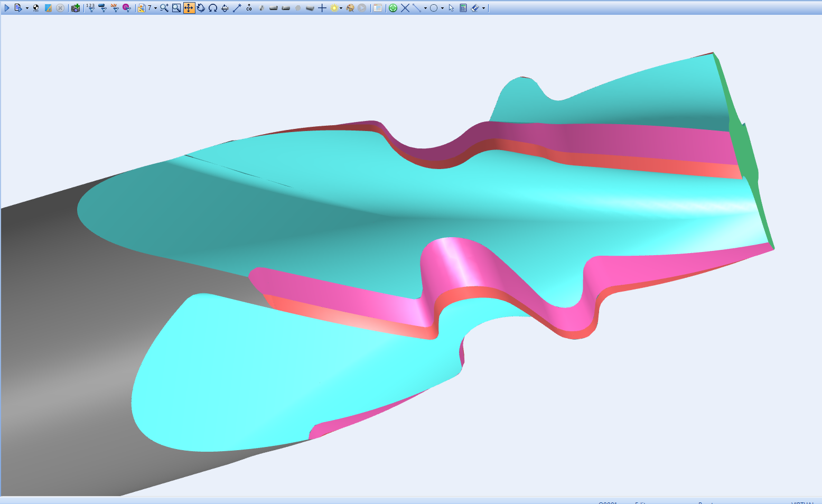Click the blue plus crosshair icon
This screenshot has width=822, height=504.
click(322, 8)
